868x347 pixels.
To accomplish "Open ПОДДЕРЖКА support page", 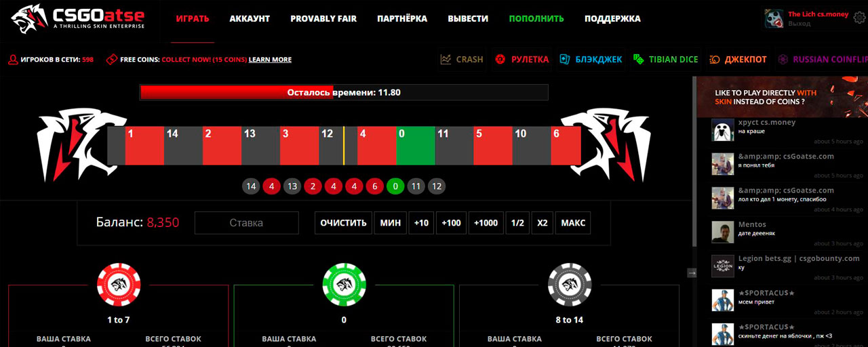I will pos(612,19).
